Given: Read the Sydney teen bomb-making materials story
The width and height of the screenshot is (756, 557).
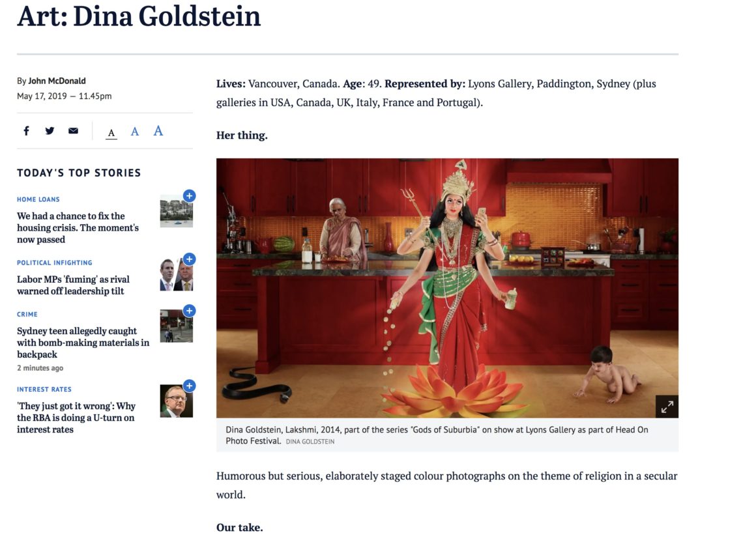Looking at the screenshot, I should tap(83, 343).
